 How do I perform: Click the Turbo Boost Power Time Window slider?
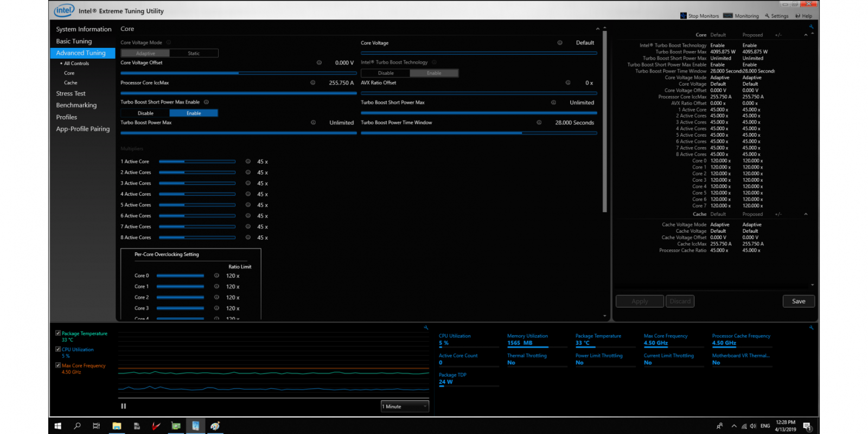pos(478,133)
